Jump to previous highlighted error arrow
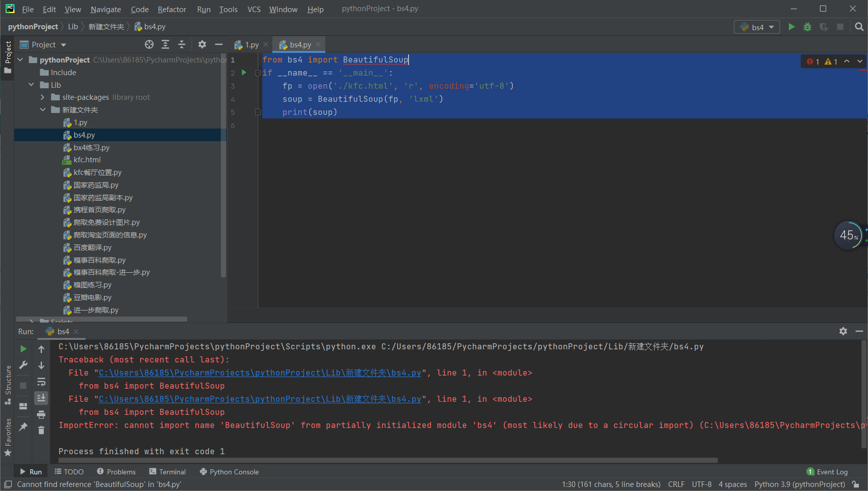This screenshot has width=868, height=491. [847, 62]
